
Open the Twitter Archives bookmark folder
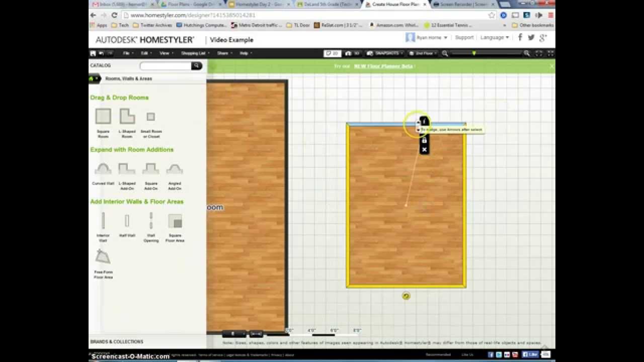tap(153, 25)
